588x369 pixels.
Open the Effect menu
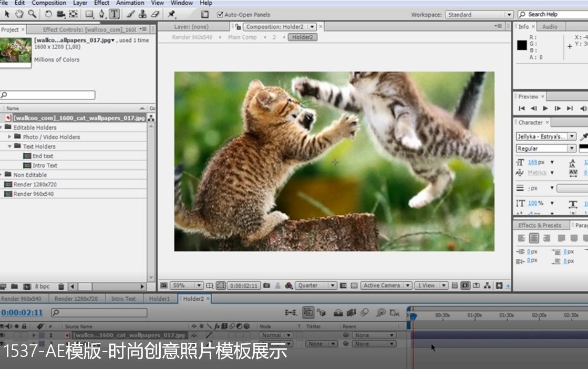pos(101,3)
